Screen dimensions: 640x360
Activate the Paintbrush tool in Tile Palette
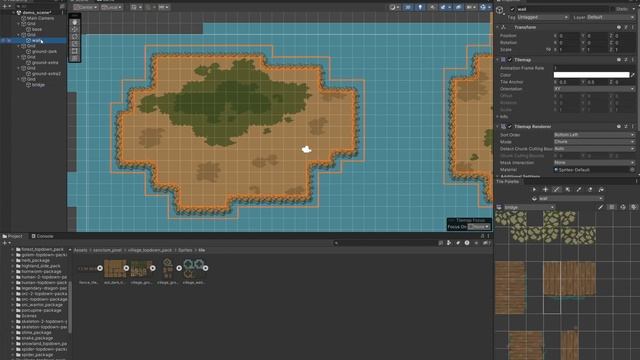coord(556,189)
